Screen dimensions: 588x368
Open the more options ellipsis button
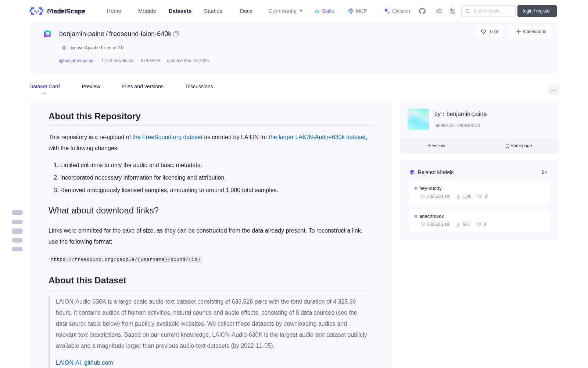[553, 90]
